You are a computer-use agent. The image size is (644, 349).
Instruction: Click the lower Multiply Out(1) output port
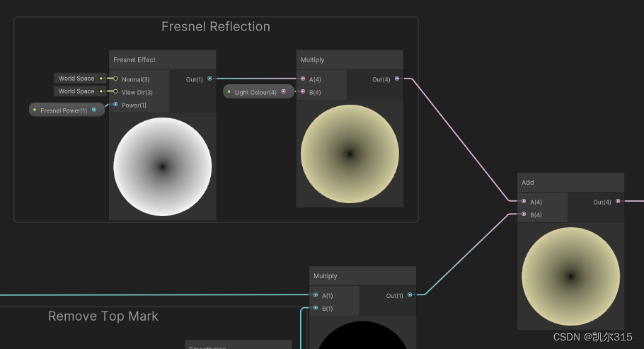(410, 294)
